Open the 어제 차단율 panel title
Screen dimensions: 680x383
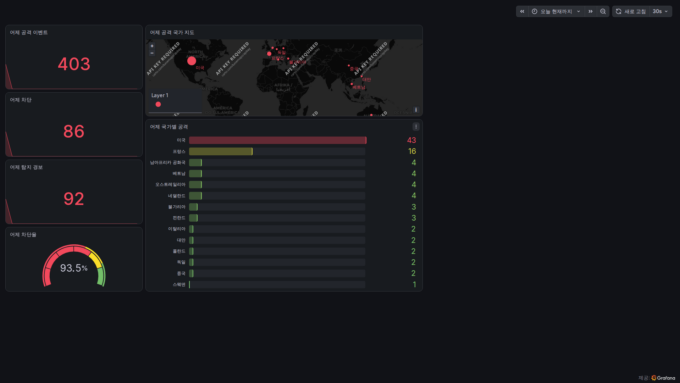pyautogui.click(x=23, y=235)
